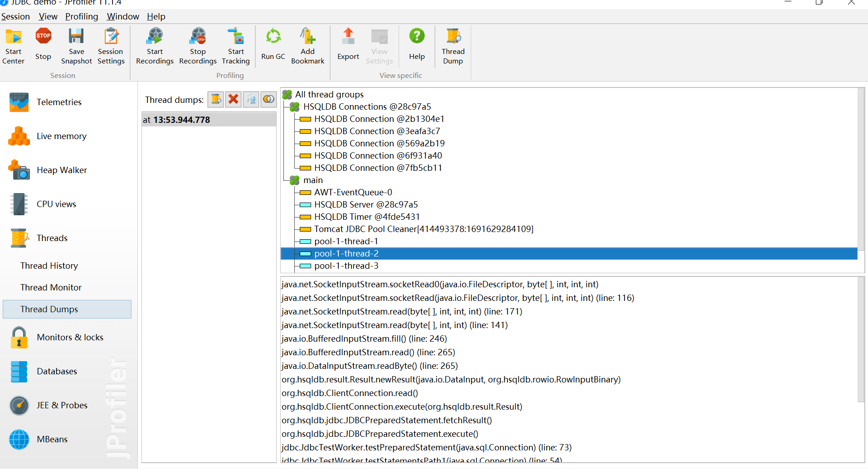This screenshot has height=469, width=868.
Task: Click the Save Snapshot icon
Action: click(76, 45)
